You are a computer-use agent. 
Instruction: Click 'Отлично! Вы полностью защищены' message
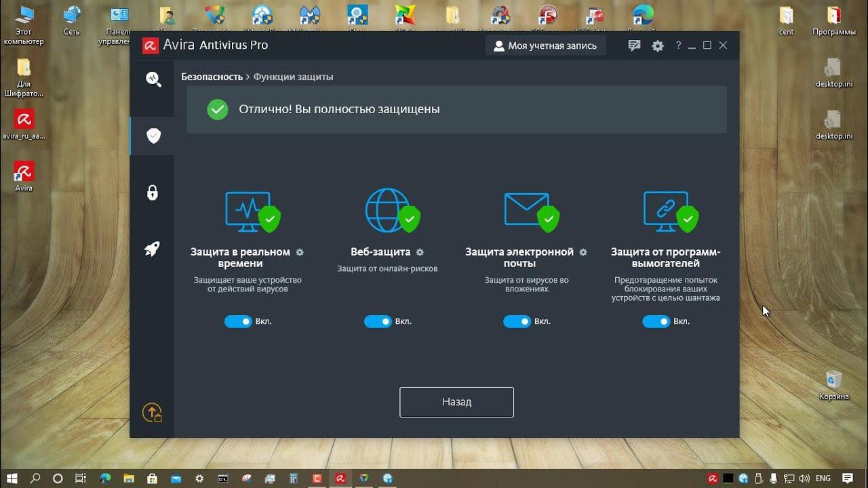[x=339, y=109]
